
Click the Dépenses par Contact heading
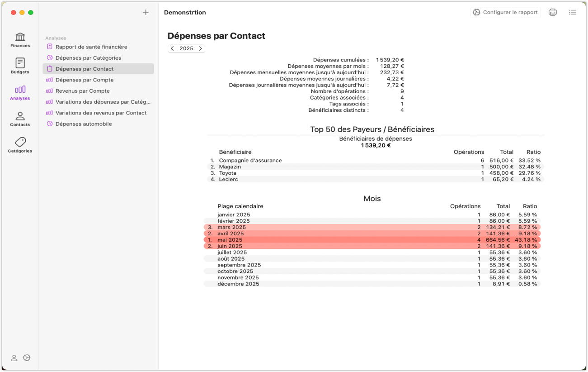(x=216, y=36)
